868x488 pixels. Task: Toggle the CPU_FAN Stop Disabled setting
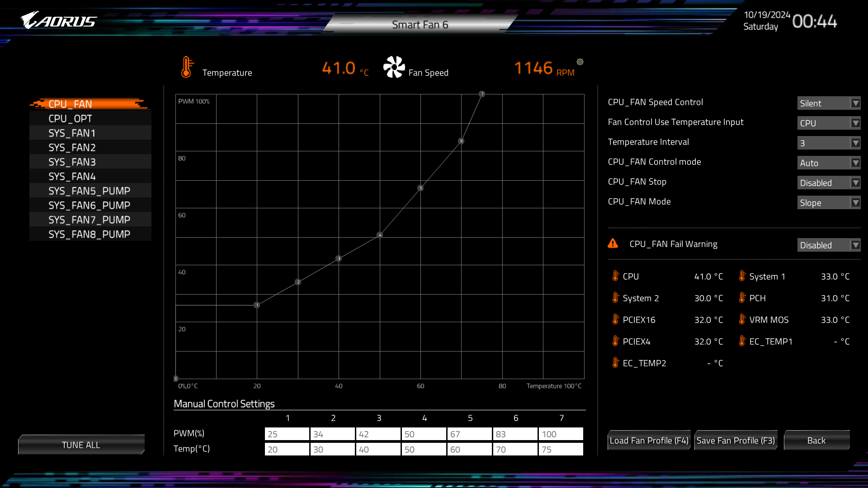coord(828,183)
